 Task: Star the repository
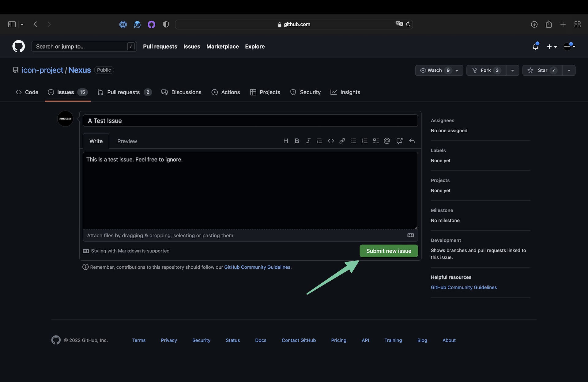pos(542,70)
